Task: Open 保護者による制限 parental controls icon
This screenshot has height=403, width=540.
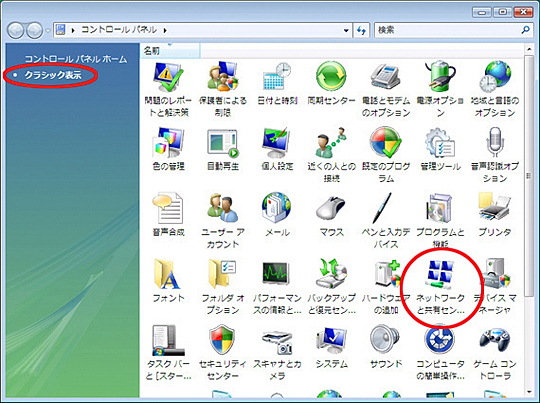Action: tap(222, 76)
